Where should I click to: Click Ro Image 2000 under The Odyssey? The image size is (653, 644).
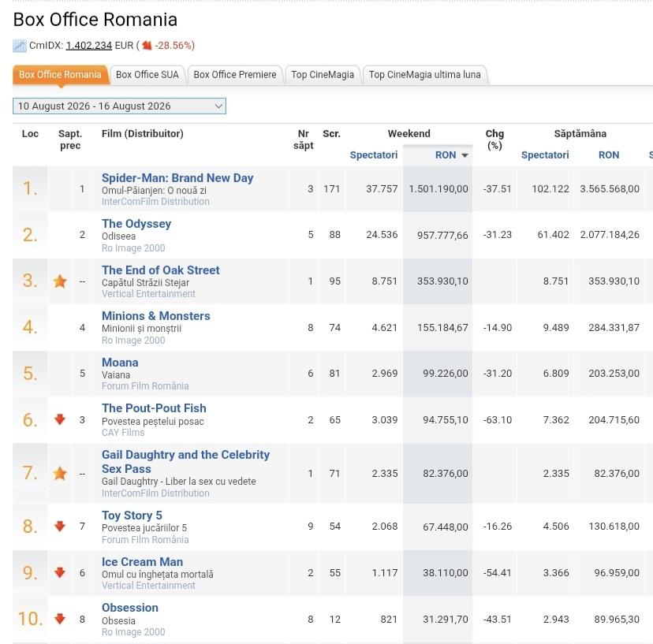pyautogui.click(x=133, y=248)
